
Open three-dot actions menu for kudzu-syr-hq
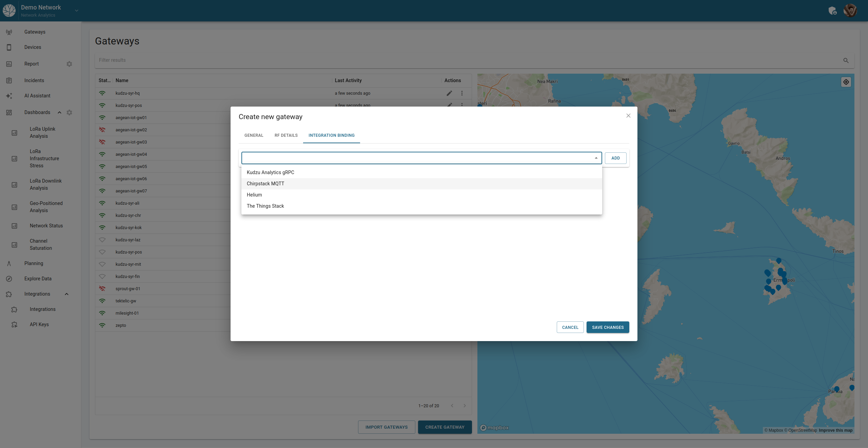pyautogui.click(x=462, y=93)
